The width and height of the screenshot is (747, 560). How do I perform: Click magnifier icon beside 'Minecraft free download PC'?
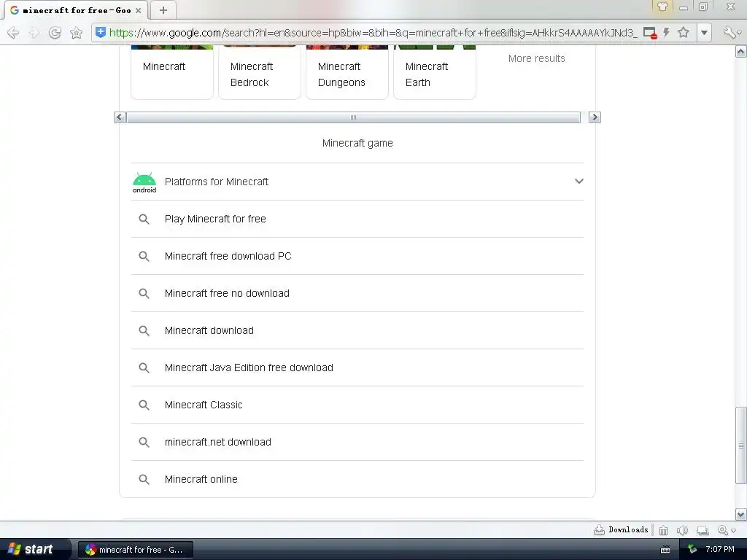tap(144, 256)
